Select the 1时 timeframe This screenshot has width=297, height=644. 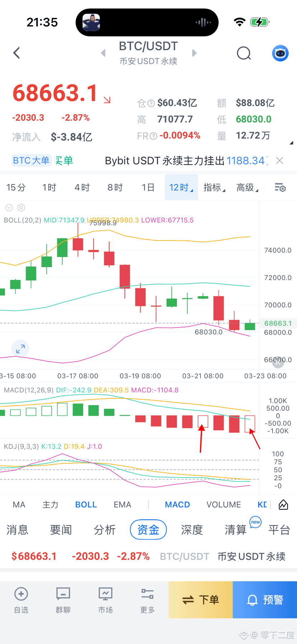click(49, 188)
